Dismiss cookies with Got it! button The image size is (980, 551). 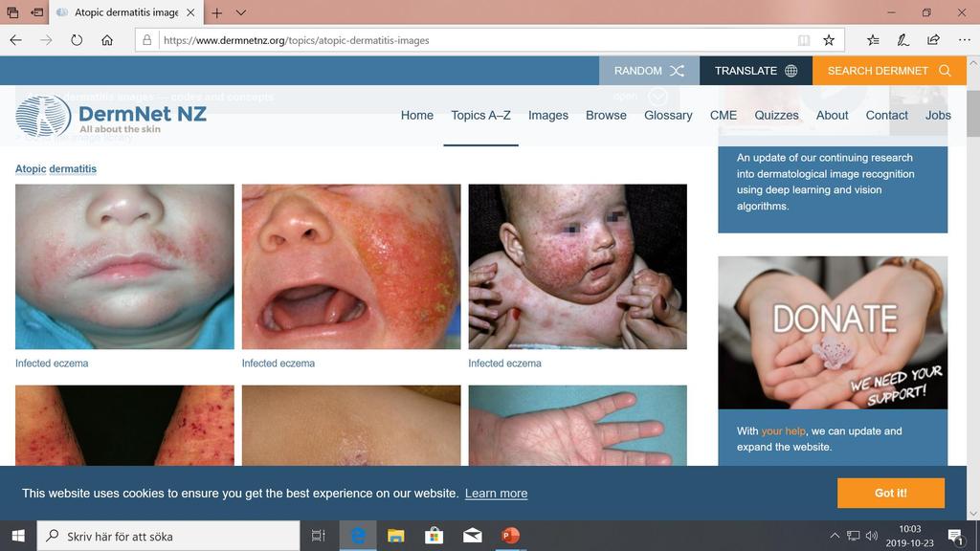891,493
